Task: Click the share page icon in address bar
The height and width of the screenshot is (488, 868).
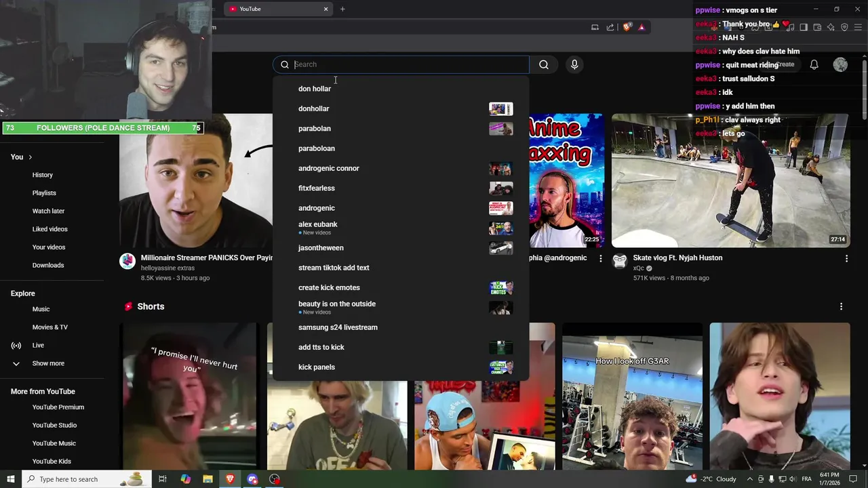Action: click(x=610, y=27)
